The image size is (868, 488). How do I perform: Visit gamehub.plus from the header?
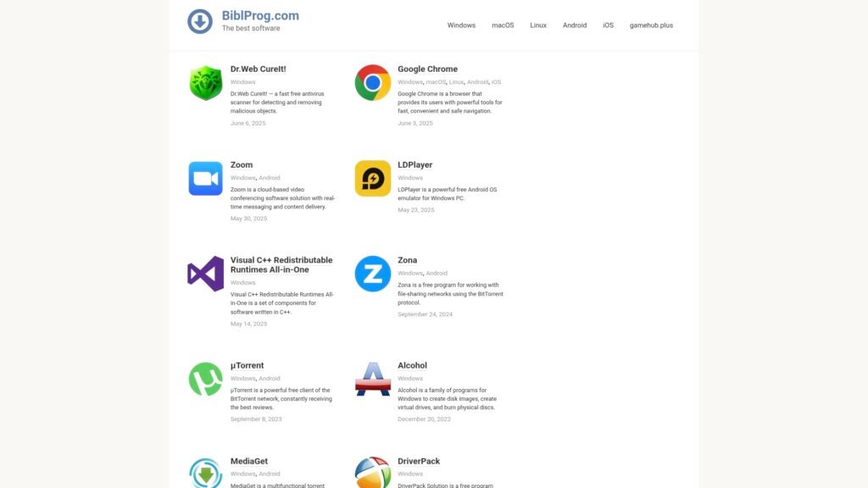tap(651, 25)
